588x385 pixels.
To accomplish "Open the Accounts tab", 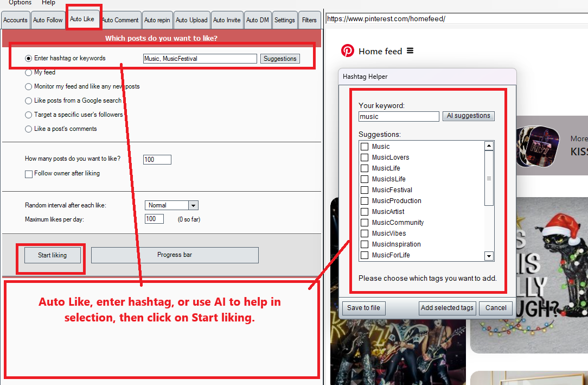I will (x=15, y=20).
